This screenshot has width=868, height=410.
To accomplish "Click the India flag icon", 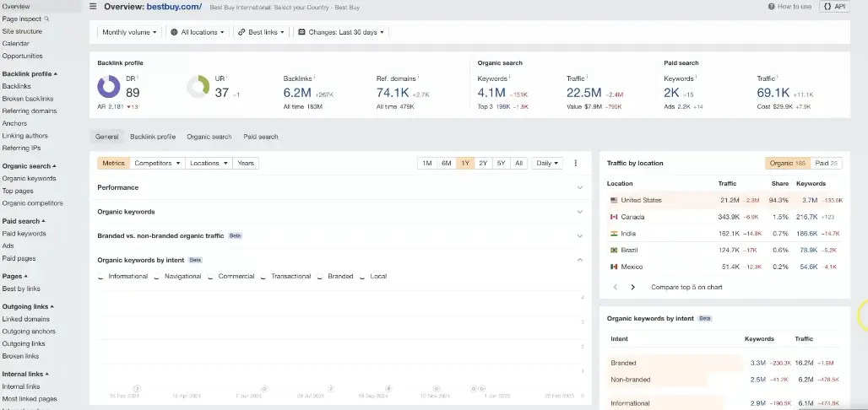I will [x=613, y=234].
